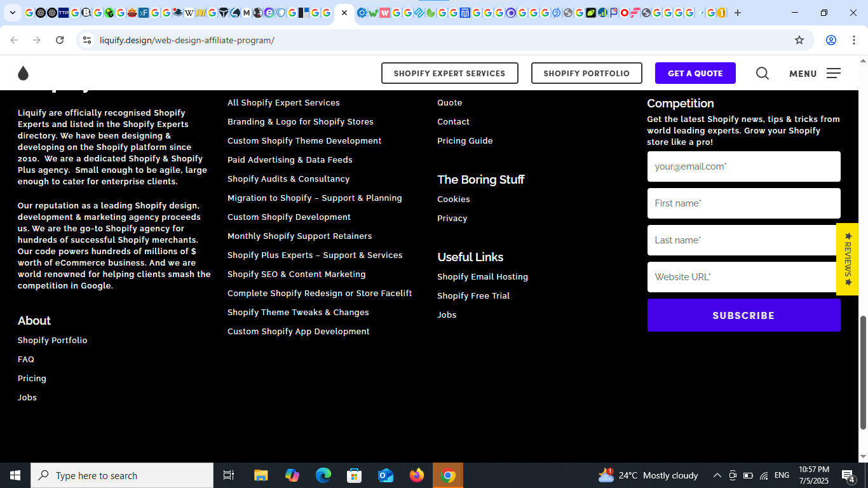Open Shopify Free Trial link
Screen dimensions: 868x488
pyautogui.click(x=473, y=296)
